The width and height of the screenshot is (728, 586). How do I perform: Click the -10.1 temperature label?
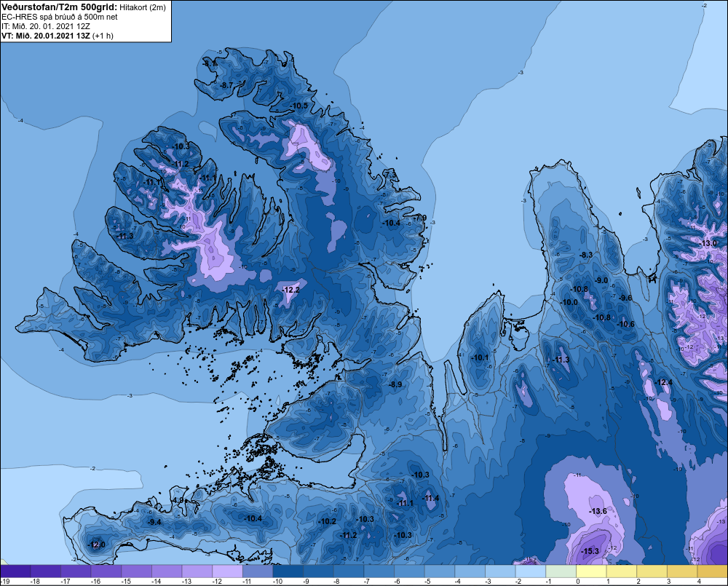[x=480, y=357]
